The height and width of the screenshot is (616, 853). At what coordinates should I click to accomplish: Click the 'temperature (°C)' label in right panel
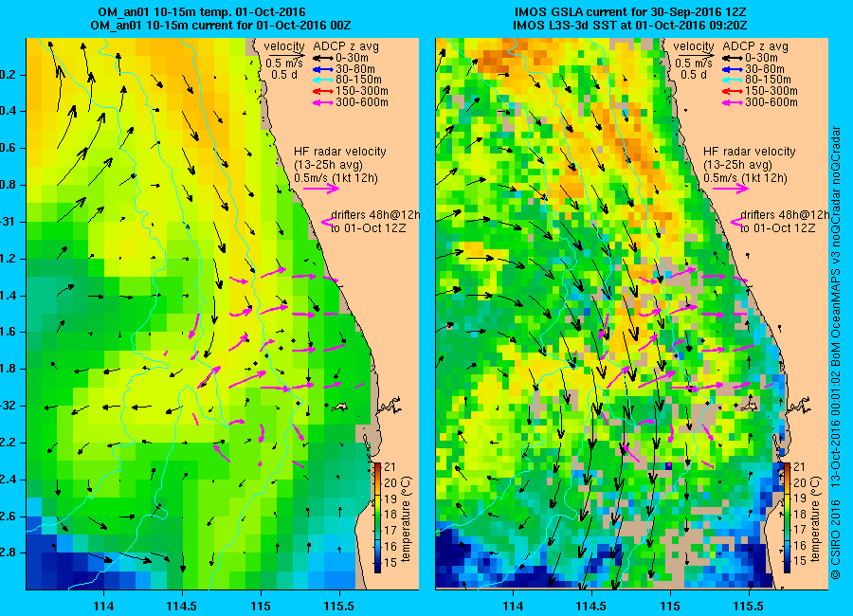(816, 519)
